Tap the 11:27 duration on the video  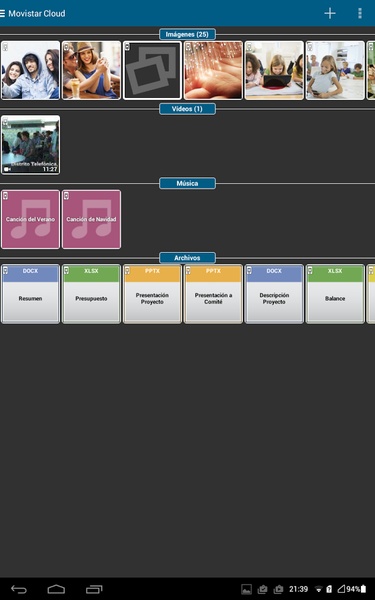point(50,169)
